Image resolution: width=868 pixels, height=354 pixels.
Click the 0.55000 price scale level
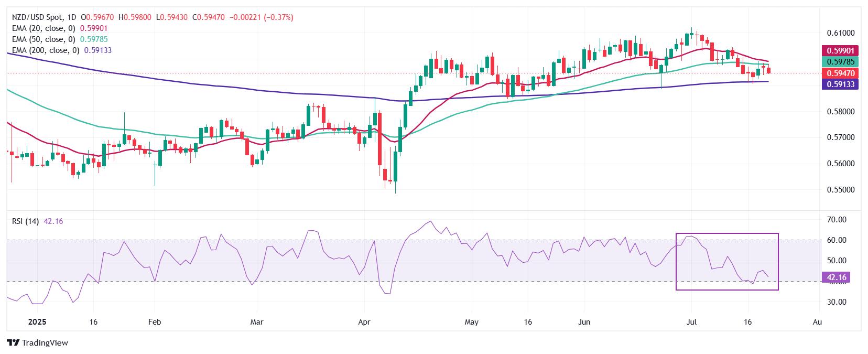pos(840,189)
